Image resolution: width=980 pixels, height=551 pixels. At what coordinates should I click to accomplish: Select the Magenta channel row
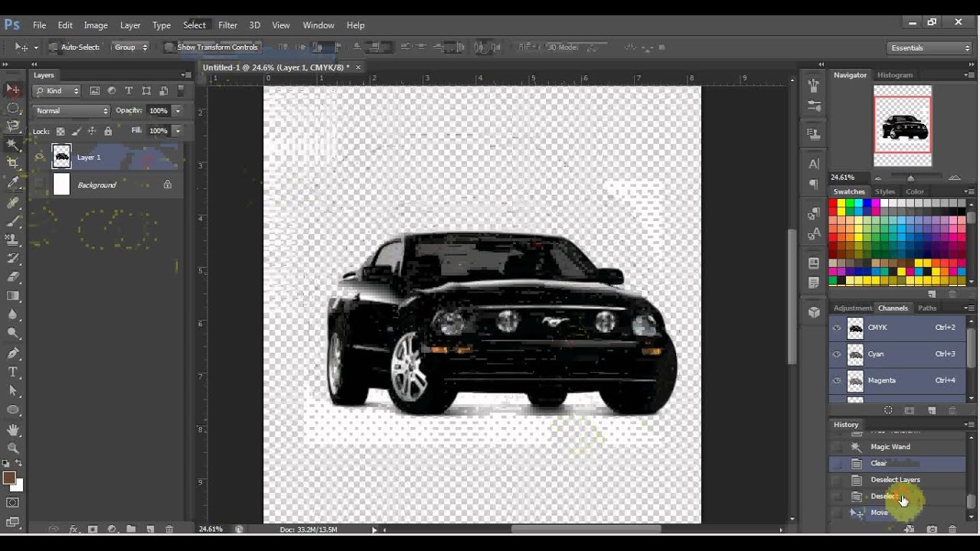coord(897,380)
